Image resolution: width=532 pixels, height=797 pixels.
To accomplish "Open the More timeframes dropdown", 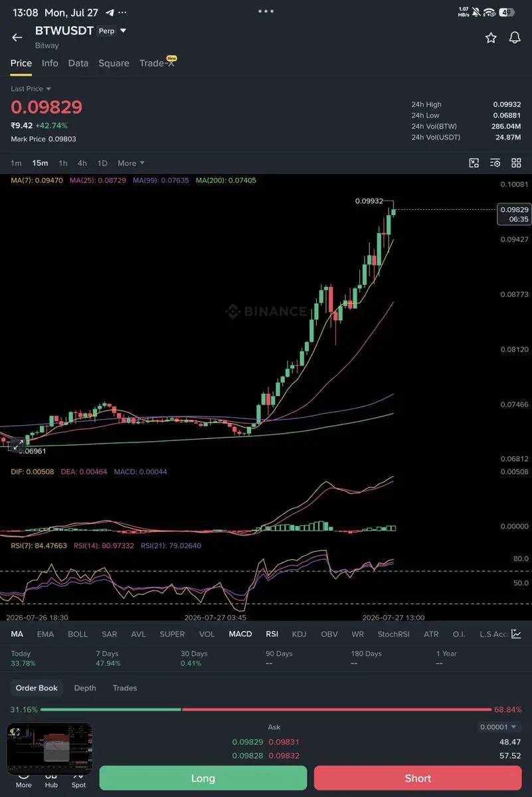I will pos(131,163).
